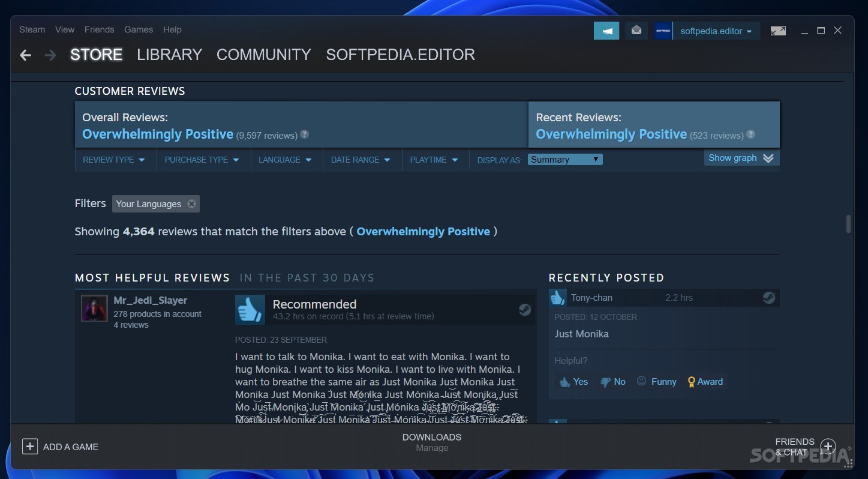Click the smiley face Funny icon

(641, 381)
